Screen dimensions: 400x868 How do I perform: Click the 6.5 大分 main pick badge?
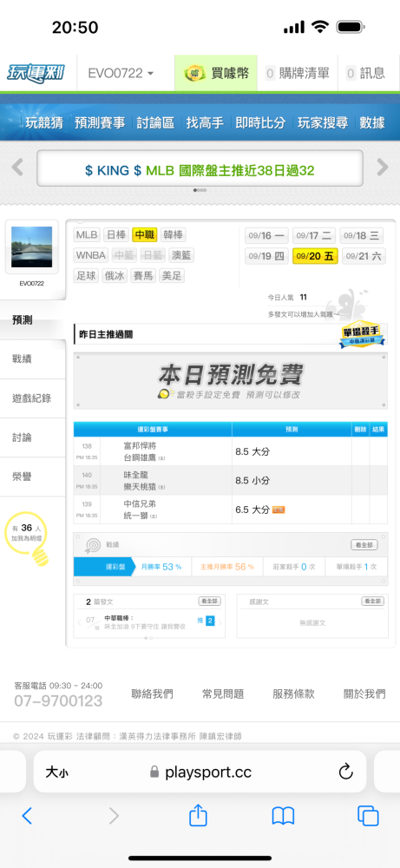point(279,510)
